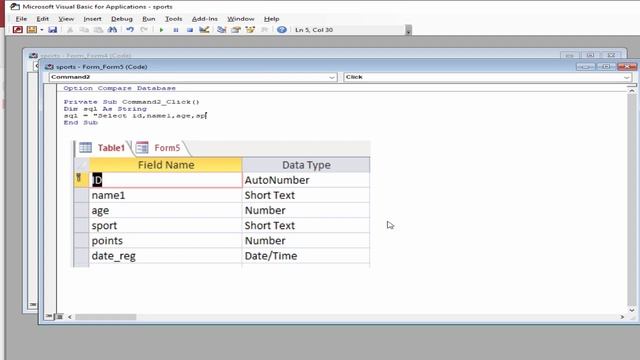This screenshot has height=360, width=640.
Task: Open the Object Browser icon
Action: 250,30
